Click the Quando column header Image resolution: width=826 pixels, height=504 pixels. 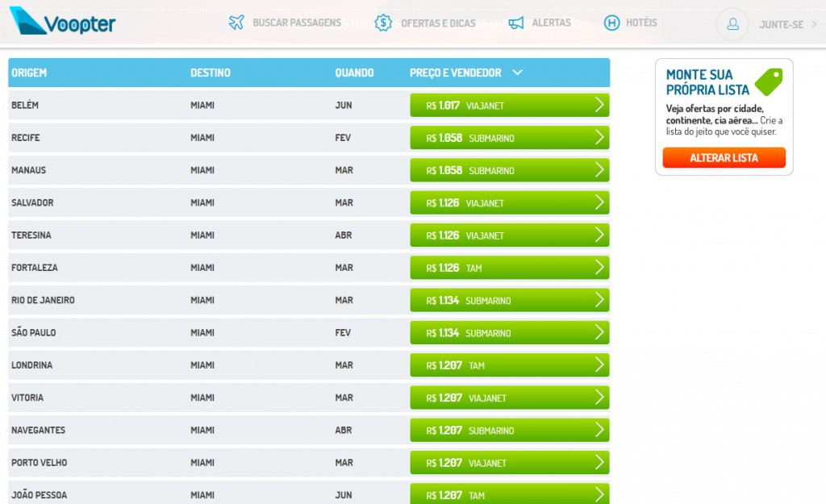[354, 73]
